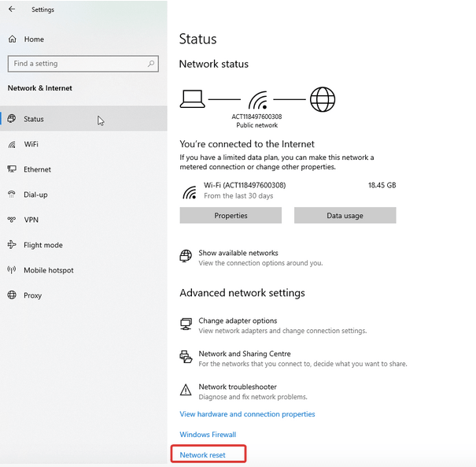Click the Network reset link
The width and height of the screenshot is (476, 467).
click(x=202, y=455)
